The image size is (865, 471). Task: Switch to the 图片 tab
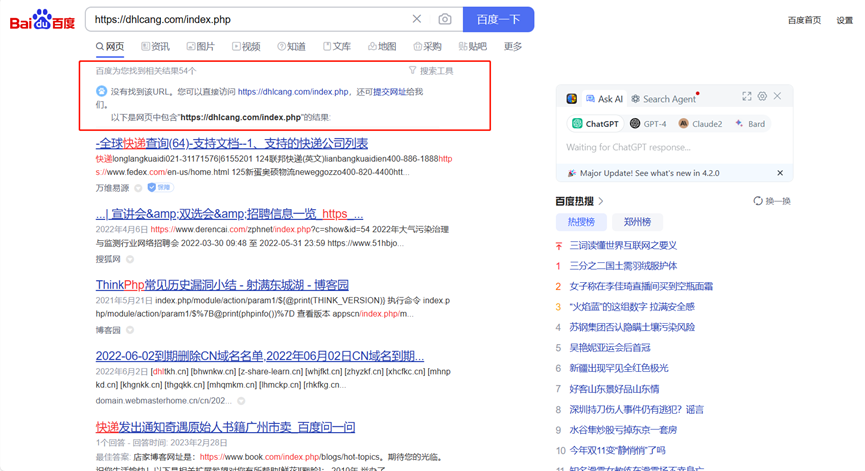point(201,46)
